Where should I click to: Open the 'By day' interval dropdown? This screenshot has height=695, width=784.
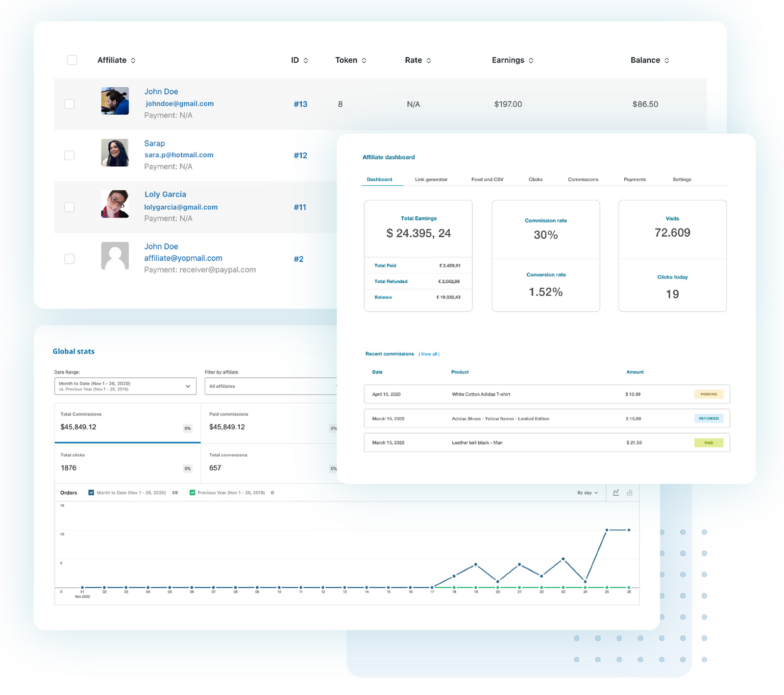click(587, 493)
